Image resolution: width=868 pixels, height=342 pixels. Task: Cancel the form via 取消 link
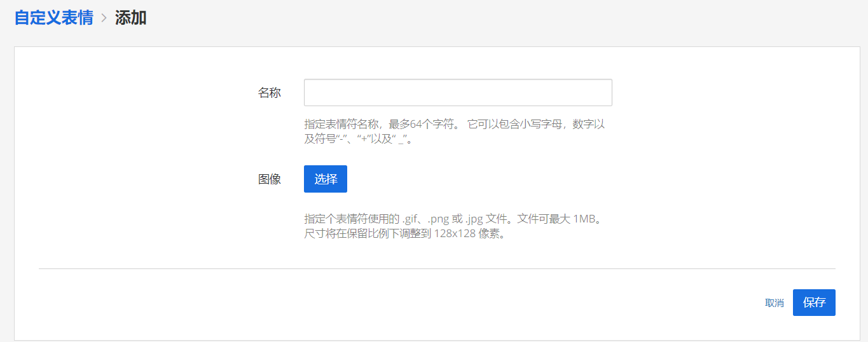tap(774, 303)
